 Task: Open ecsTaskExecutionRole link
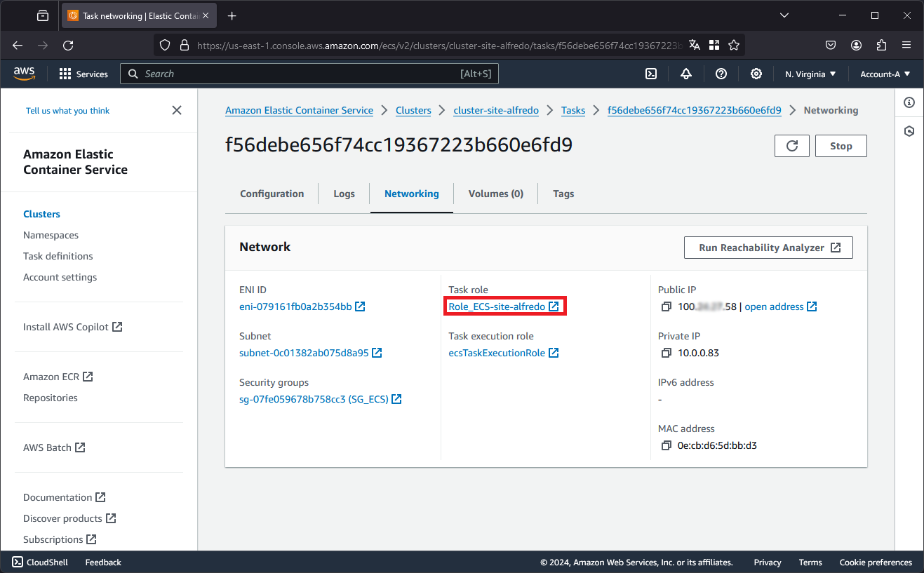504,353
